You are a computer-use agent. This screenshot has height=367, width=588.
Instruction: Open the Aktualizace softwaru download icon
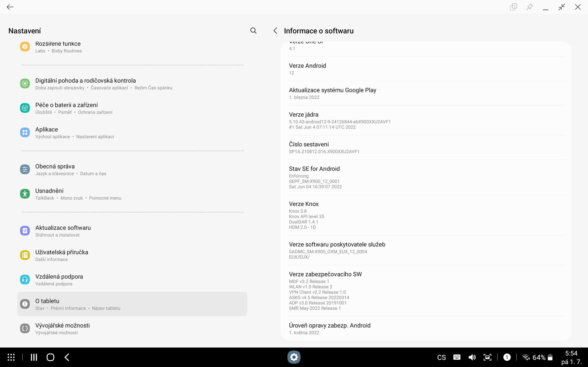[24, 230]
